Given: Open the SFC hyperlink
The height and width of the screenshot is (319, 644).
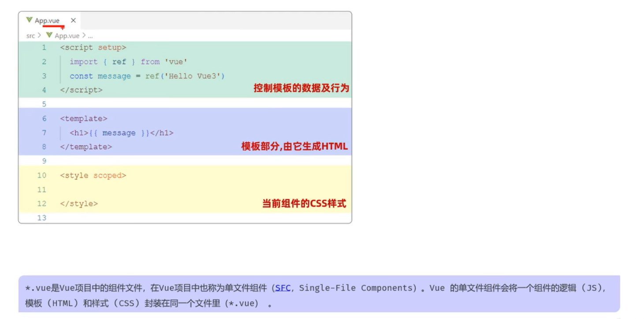Looking at the screenshot, I should point(283,288).
